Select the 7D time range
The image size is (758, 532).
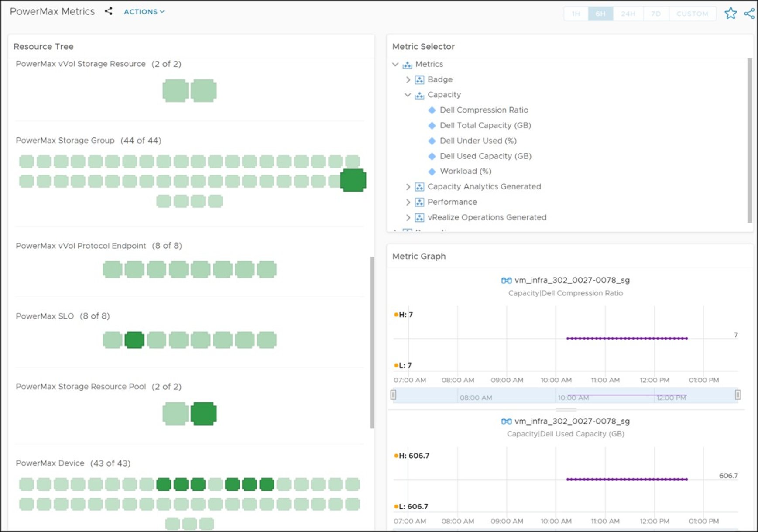coord(656,14)
